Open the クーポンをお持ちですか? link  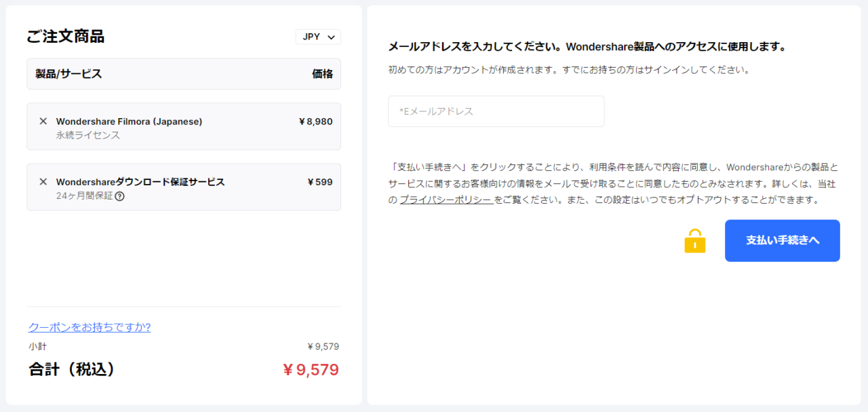tap(90, 327)
